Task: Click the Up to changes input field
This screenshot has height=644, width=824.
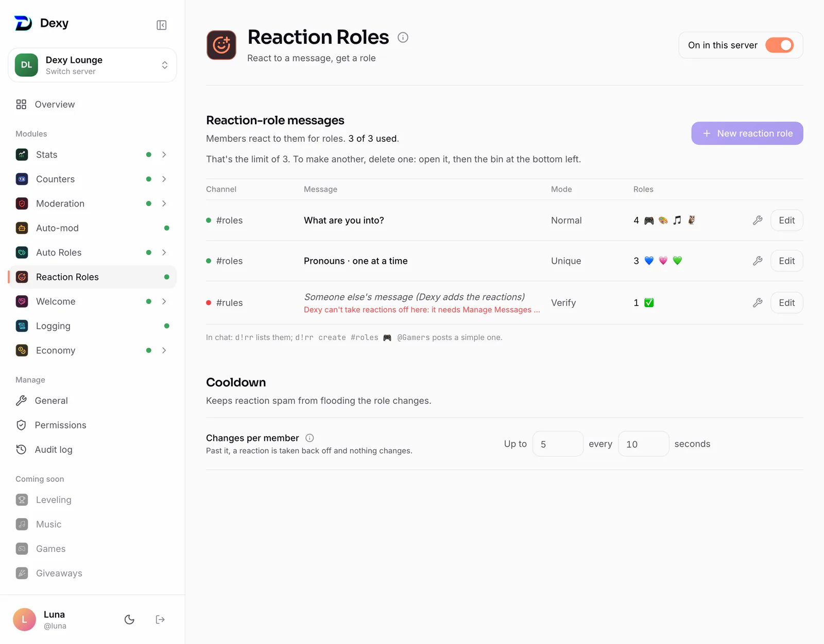Action: pos(558,444)
